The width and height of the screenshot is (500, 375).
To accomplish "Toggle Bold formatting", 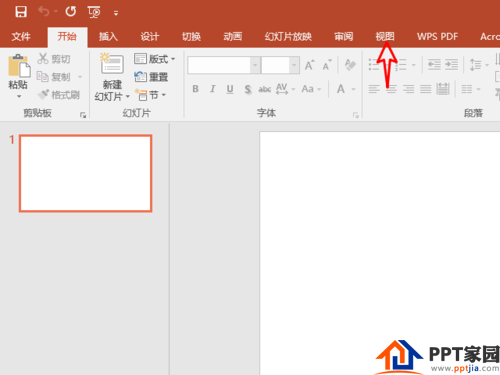I will point(196,89).
